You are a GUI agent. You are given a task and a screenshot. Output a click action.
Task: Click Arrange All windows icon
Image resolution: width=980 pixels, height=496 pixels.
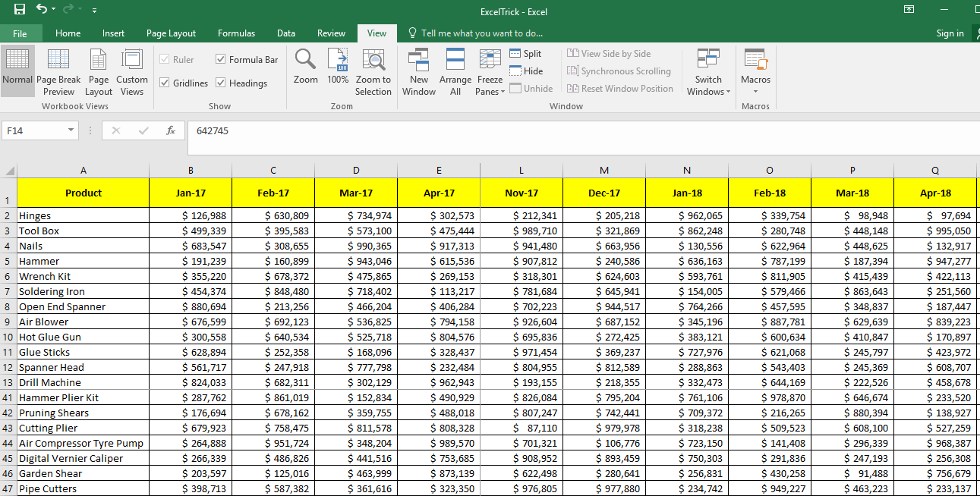[455, 72]
